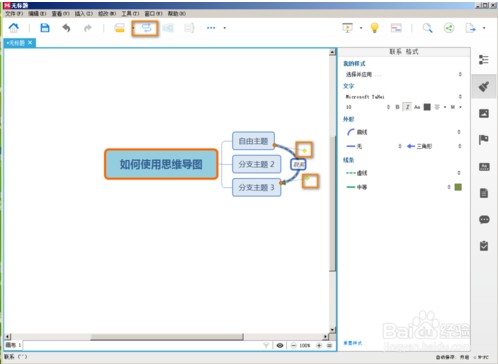Open the export dropdown arrow
This screenshot has width=498, height=364.
[484, 28]
